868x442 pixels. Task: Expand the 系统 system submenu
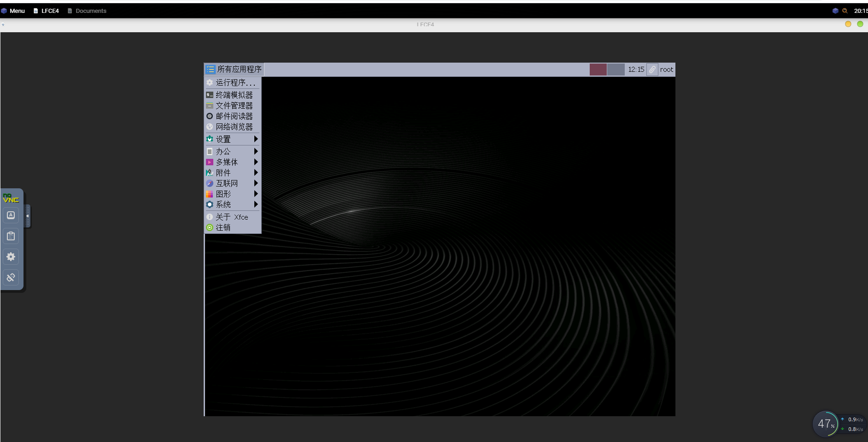[x=233, y=204]
